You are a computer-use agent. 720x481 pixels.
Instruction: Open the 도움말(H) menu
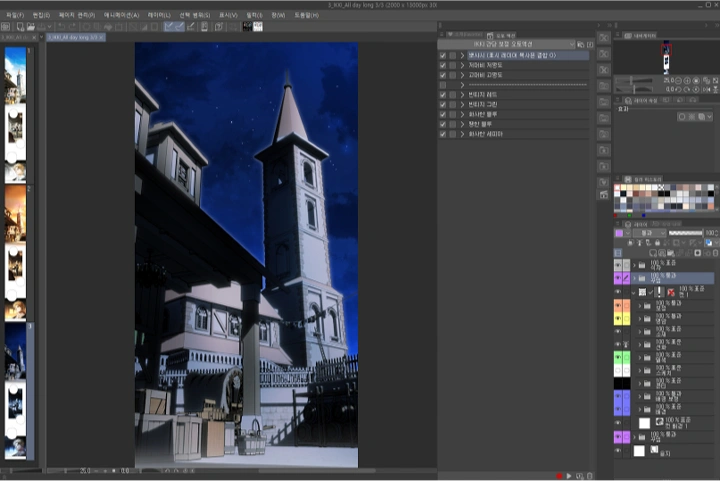coord(306,15)
